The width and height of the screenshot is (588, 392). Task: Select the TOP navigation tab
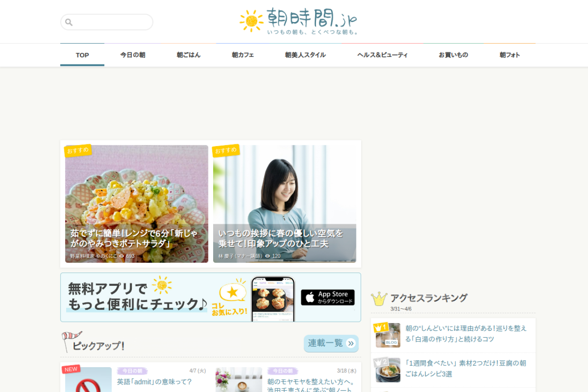[82, 55]
